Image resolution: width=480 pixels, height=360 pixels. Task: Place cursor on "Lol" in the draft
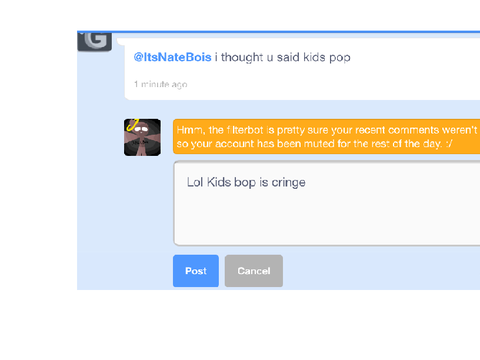(195, 182)
